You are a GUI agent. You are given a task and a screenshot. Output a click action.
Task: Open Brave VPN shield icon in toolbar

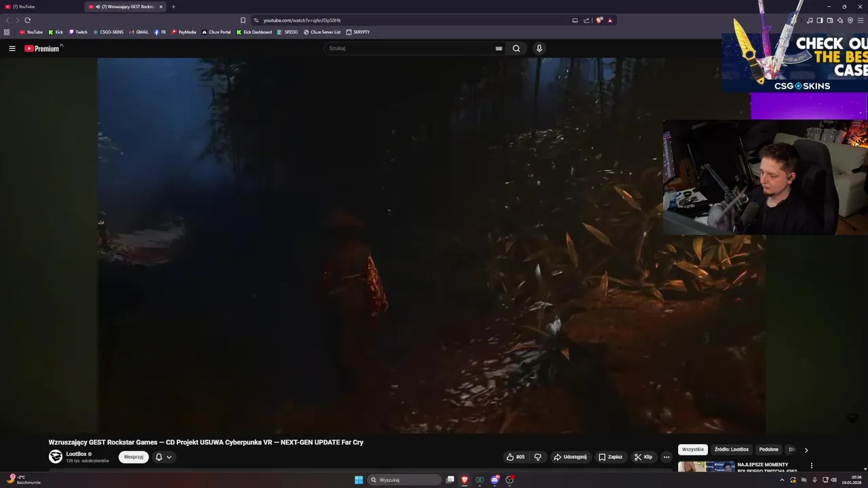click(850, 20)
